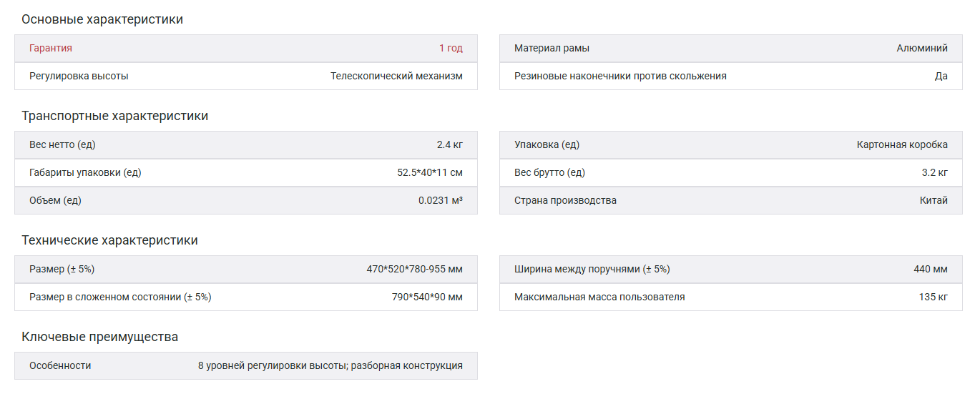980x399 pixels.
Task: Click the Материал рамы label
Action: click(552, 48)
